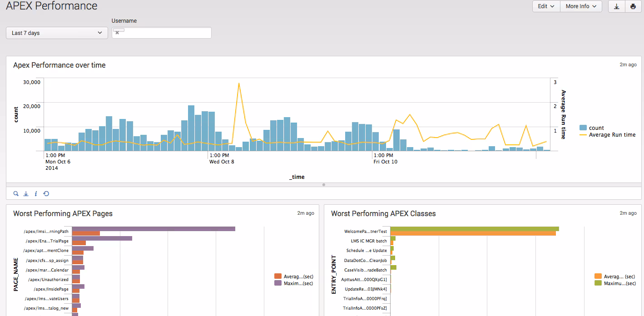Export results of Apex Performance over time panel
This screenshot has height=316, width=644.
click(26, 193)
